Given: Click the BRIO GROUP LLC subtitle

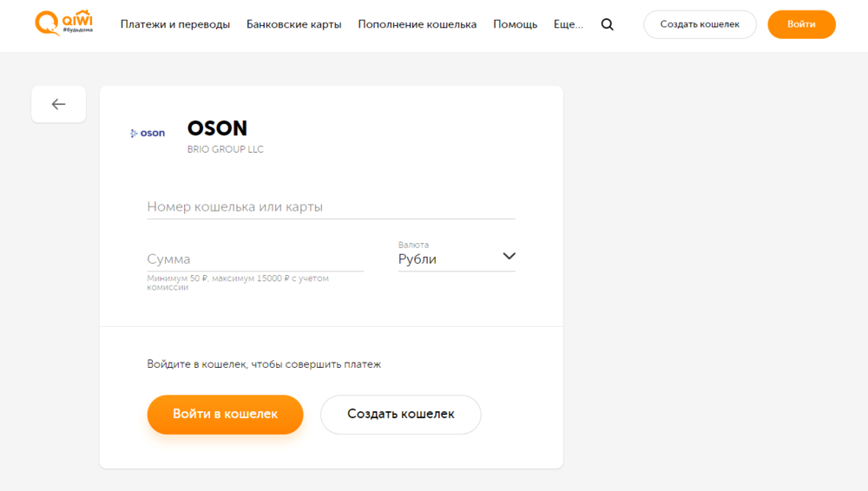Looking at the screenshot, I should click(x=225, y=149).
